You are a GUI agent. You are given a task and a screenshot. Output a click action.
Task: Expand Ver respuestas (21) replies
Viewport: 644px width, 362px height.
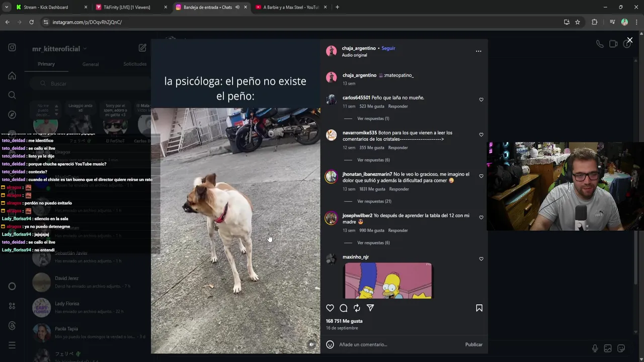click(x=374, y=201)
